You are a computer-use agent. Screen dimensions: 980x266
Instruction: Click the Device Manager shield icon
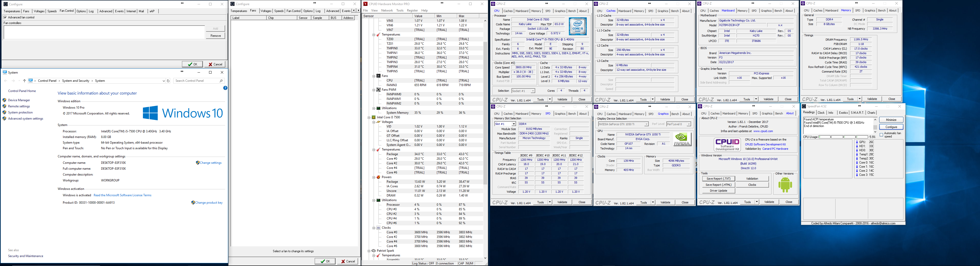click(4, 100)
